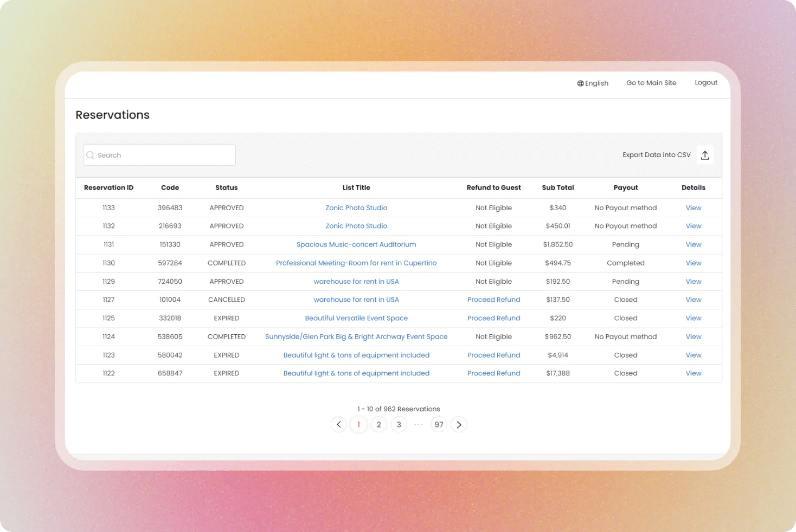Screen dimensions: 796x532
Task: Select pagination page 3
Action: (399, 425)
